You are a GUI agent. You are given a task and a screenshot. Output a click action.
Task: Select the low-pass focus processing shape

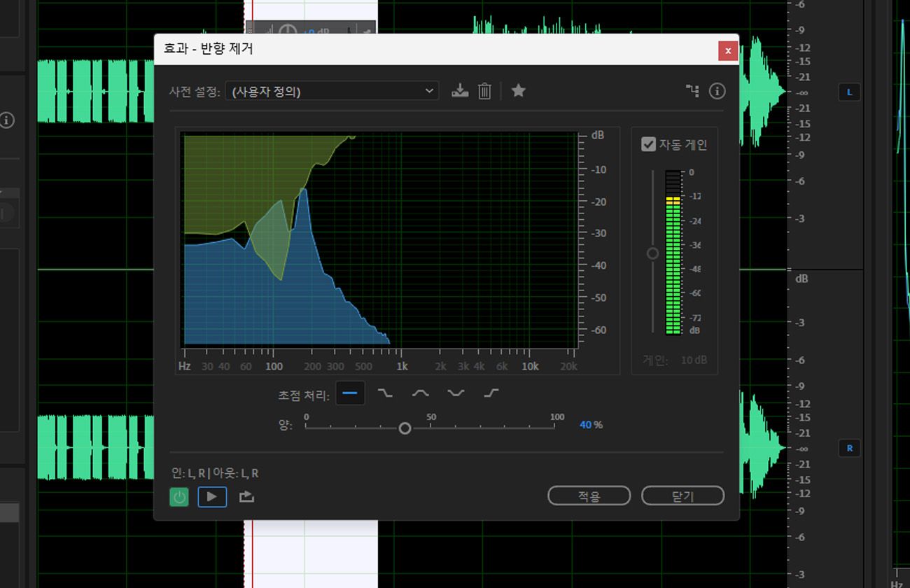coord(386,393)
